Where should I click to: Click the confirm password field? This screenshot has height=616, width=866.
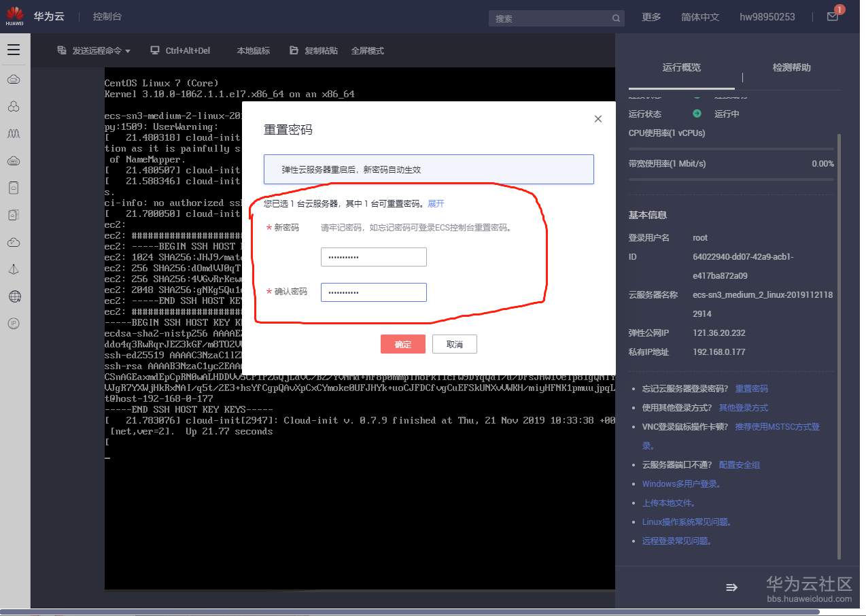point(374,292)
